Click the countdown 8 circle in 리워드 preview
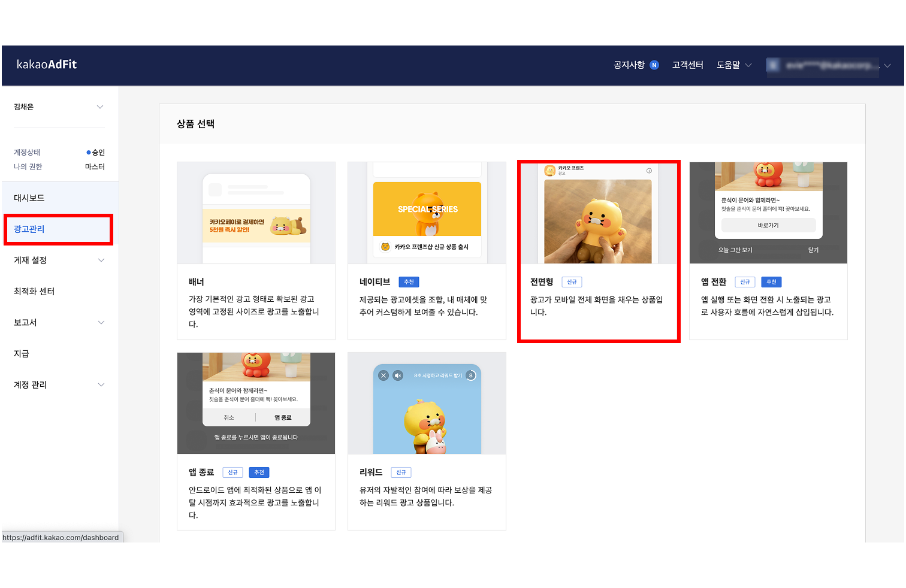The height and width of the screenshot is (588, 906). tap(471, 375)
